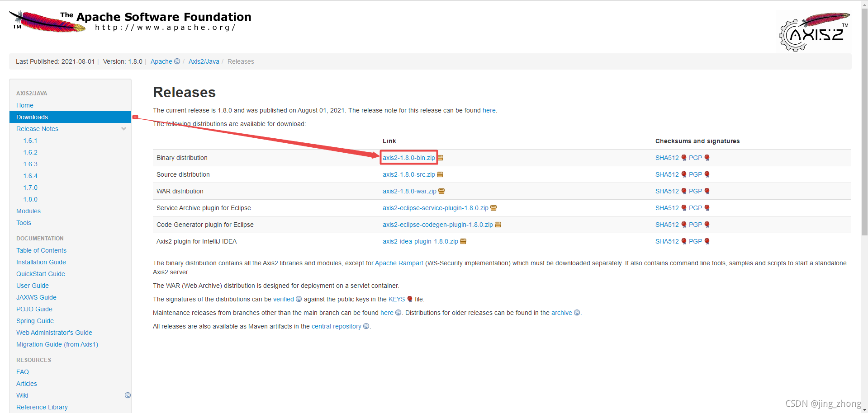
Task: Open the PGP link for Code Generator plugin
Action: click(696, 225)
